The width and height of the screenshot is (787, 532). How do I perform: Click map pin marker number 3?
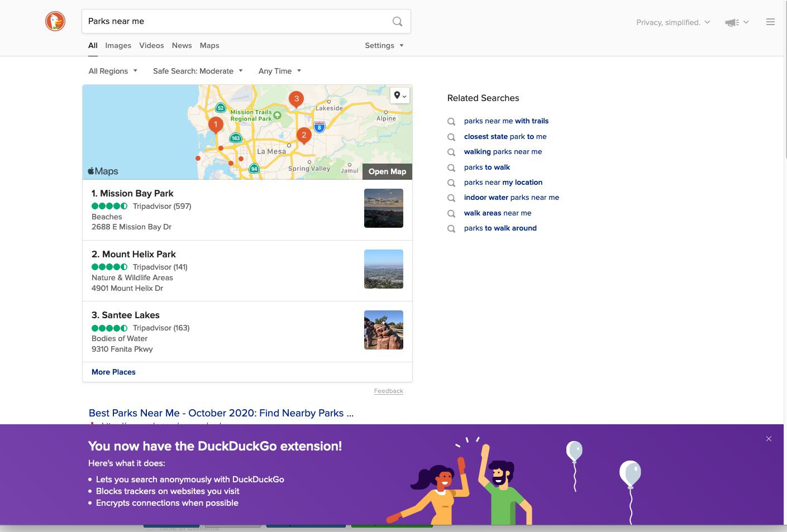tap(297, 99)
